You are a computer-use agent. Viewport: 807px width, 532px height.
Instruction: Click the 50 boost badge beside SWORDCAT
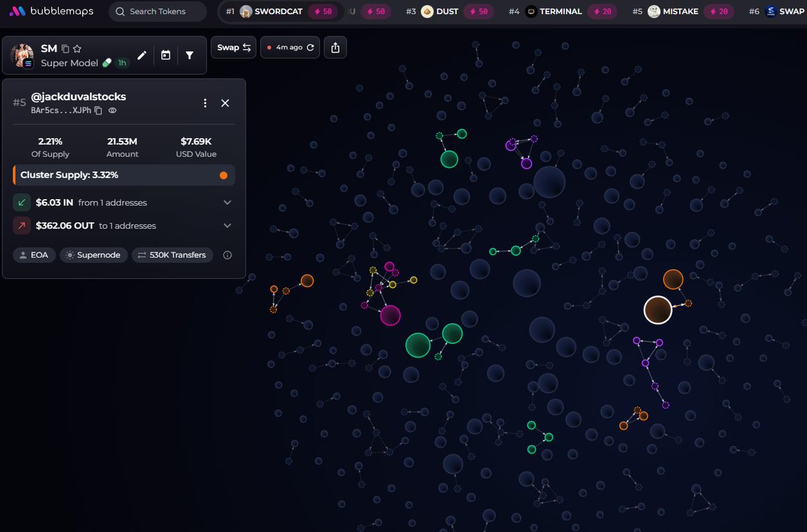pyautogui.click(x=324, y=11)
